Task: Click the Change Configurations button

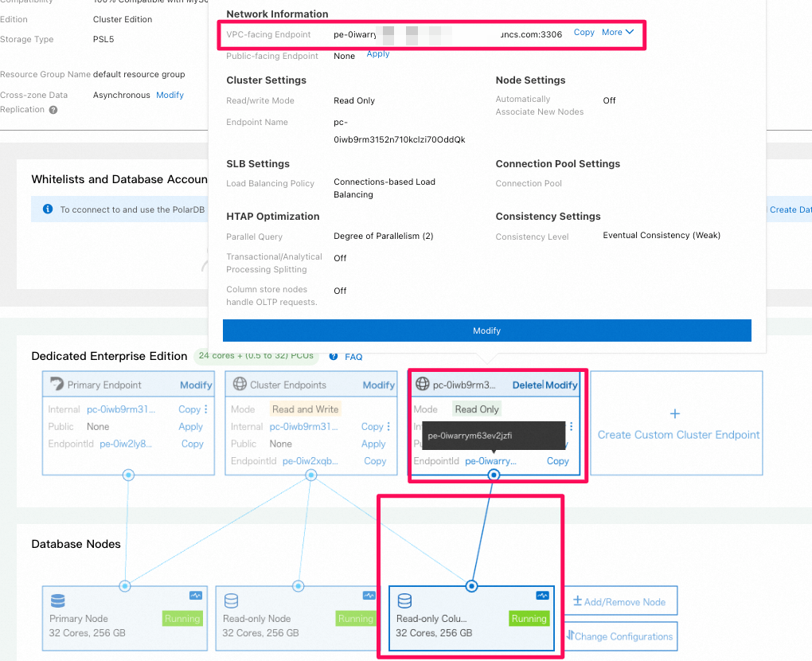Action: coord(620,636)
